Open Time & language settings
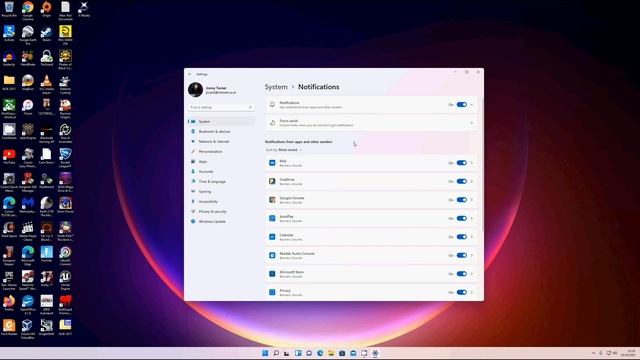Image resolution: width=640 pixels, height=360 pixels. 221,181
